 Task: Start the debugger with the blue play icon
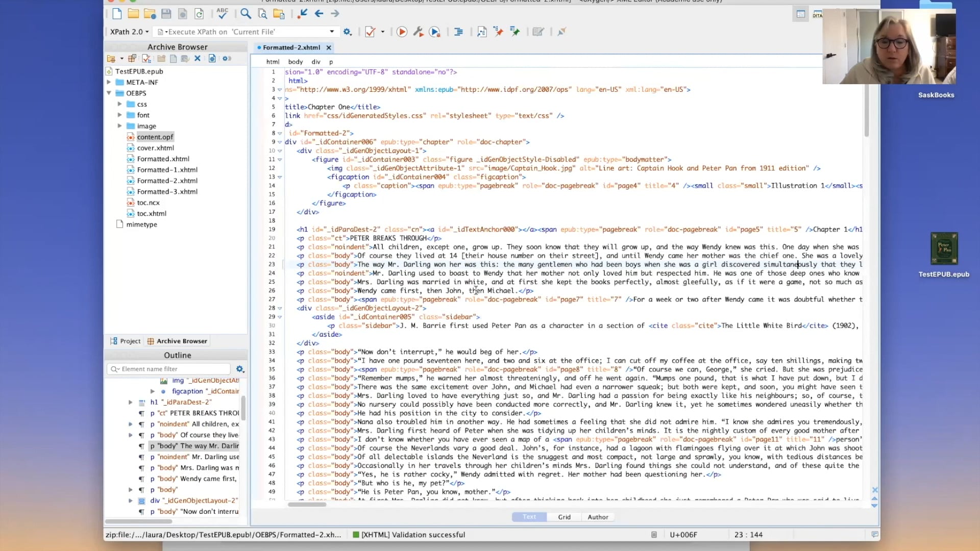click(435, 31)
